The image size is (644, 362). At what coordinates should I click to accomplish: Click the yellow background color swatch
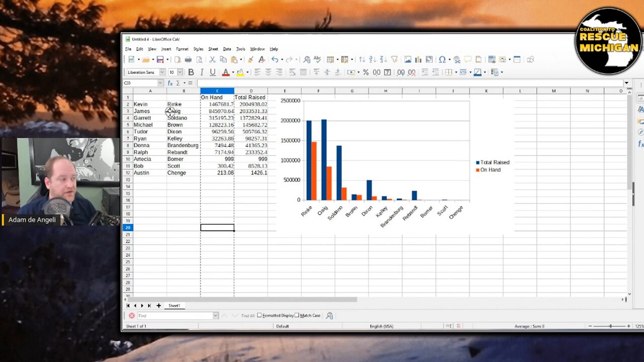tap(240, 72)
